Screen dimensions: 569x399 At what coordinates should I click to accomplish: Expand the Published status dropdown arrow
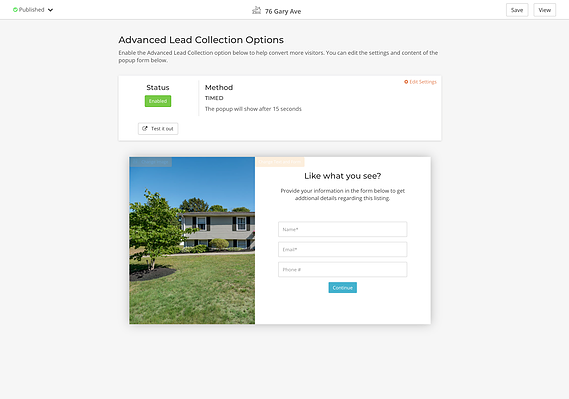[x=50, y=10]
